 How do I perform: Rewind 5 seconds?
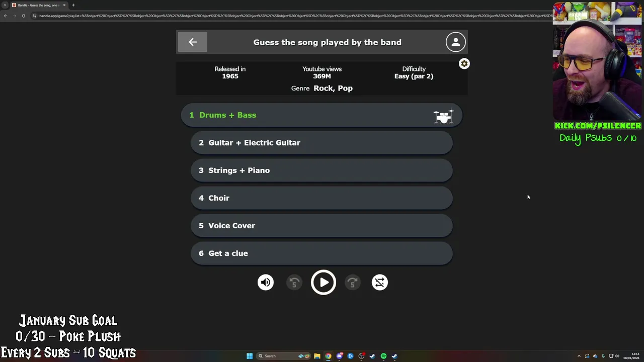point(294,282)
